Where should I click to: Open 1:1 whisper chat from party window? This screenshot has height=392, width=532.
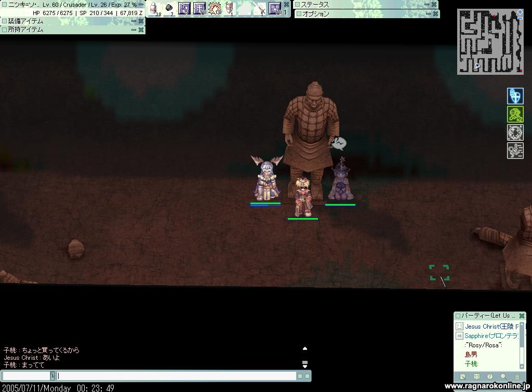476,376
